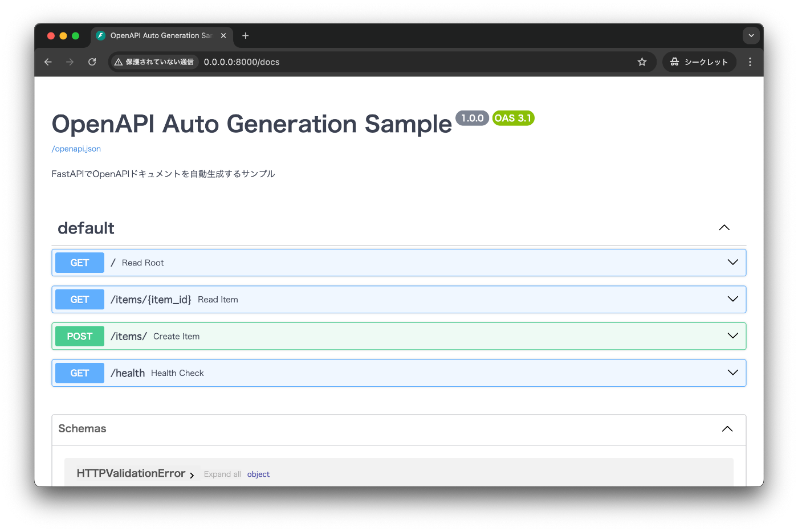Expand the Create Item chevron
Image resolution: width=798 pixels, height=532 pixels.
click(733, 336)
